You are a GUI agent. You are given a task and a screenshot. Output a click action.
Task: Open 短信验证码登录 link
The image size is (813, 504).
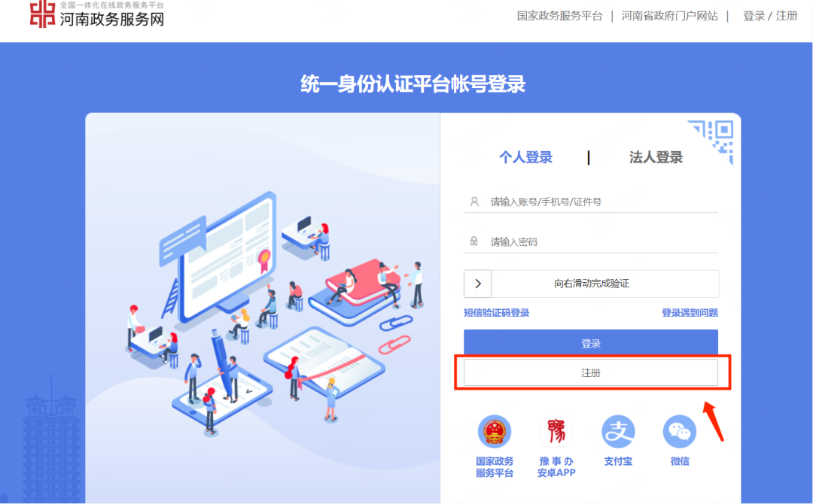[x=496, y=313]
